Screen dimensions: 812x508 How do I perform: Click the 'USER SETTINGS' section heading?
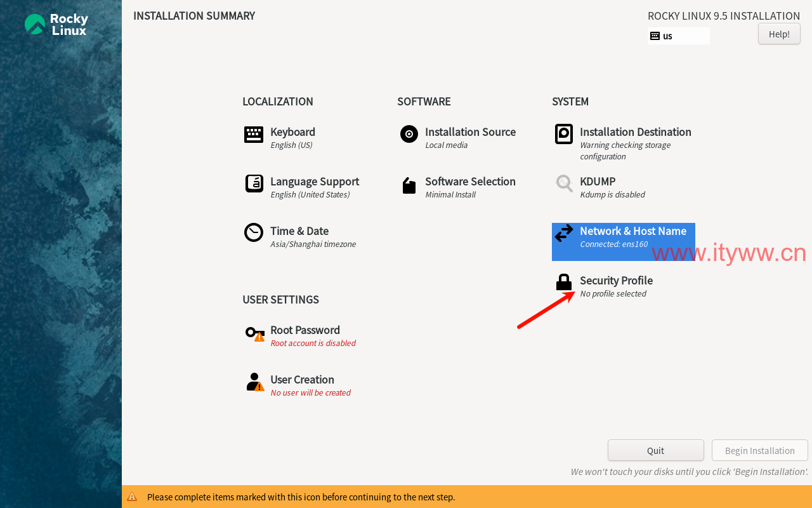click(280, 300)
